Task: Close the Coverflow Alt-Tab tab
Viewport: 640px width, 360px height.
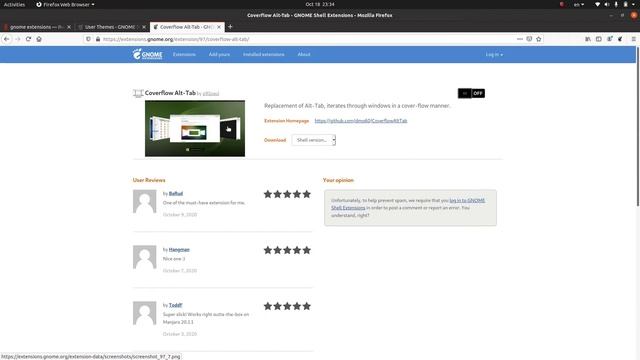Action: click(219, 27)
